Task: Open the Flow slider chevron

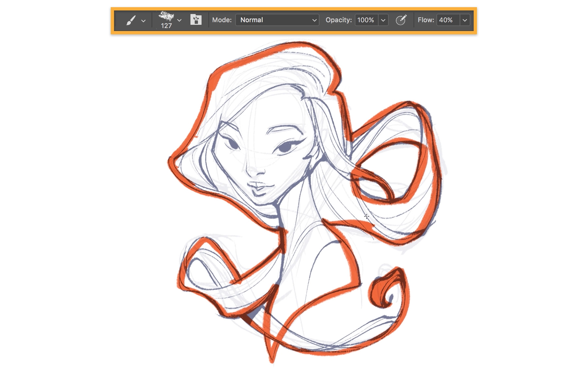Action: point(465,20)
